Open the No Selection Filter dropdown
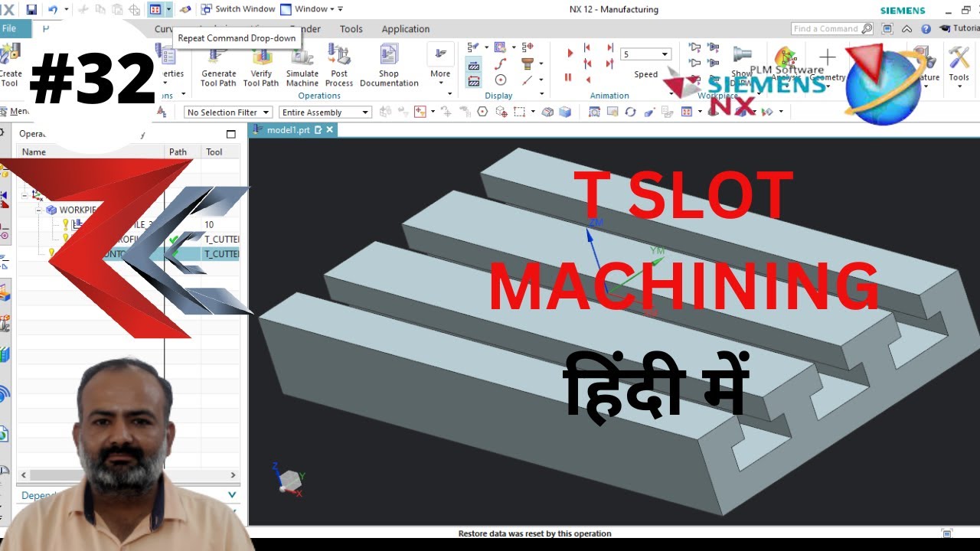The image size is (980, 551). click(228, 112)
